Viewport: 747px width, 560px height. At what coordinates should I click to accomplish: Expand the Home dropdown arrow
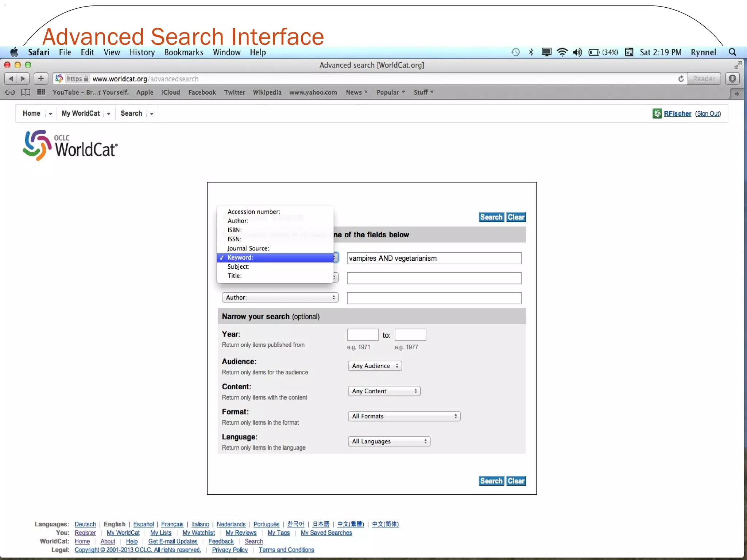pyautogui.click(x=50, y=114)
